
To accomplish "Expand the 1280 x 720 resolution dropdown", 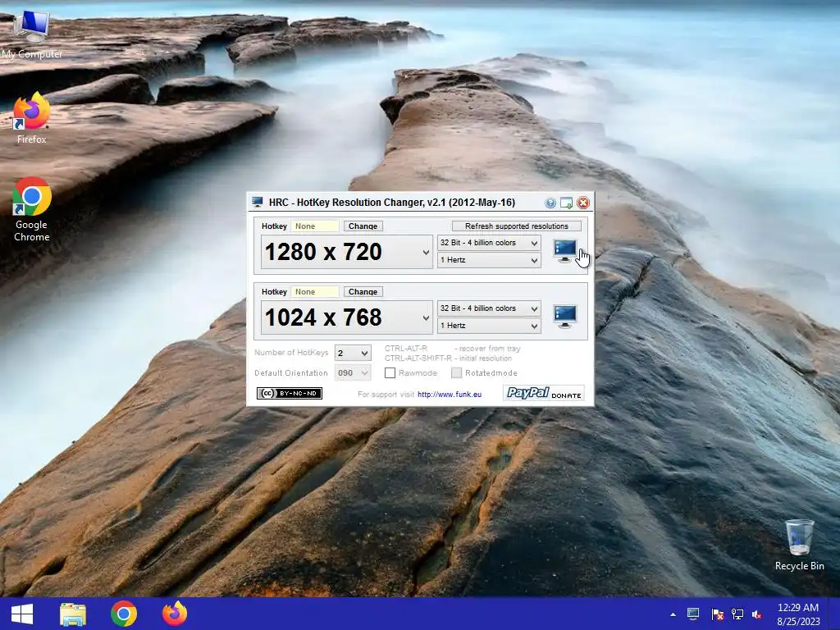I will tap(347, 252).
